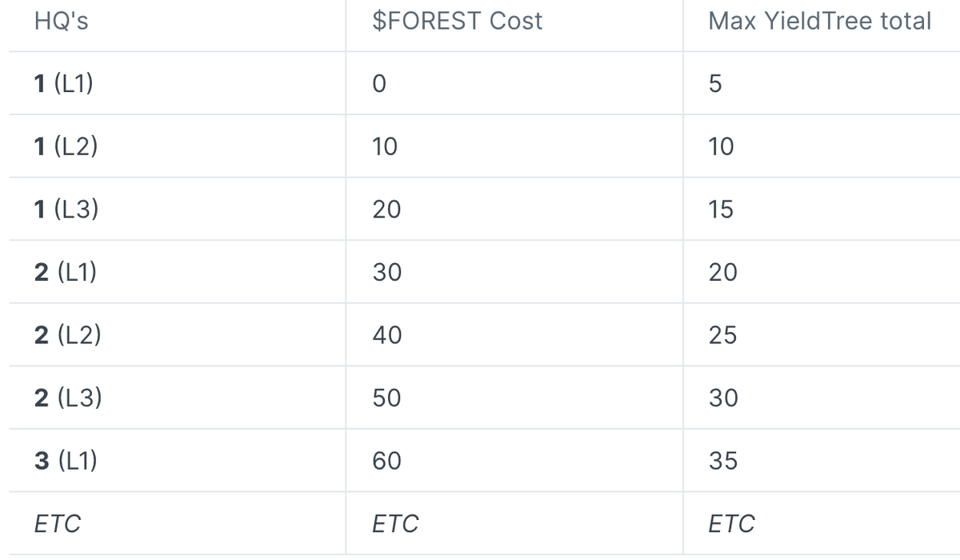Select the Max YieldTree value 5
960x560 pixels.
tap(715, 84)
